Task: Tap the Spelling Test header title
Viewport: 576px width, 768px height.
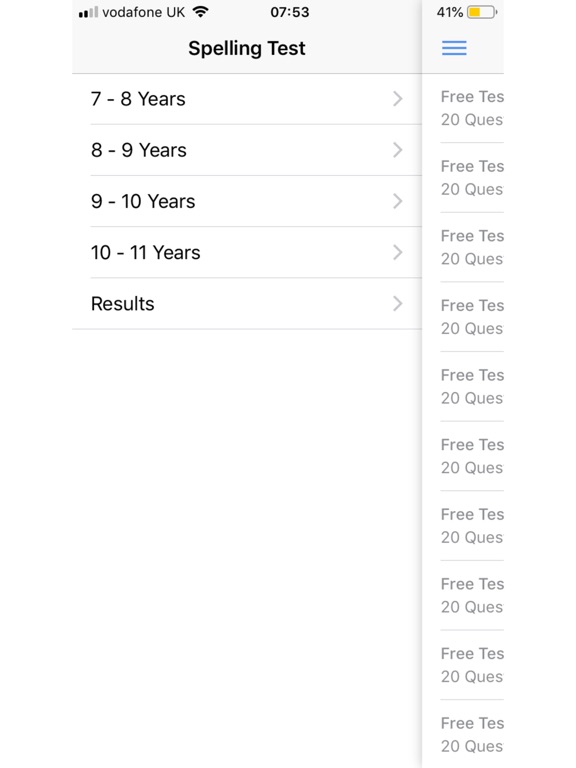Action: [247, 48]
